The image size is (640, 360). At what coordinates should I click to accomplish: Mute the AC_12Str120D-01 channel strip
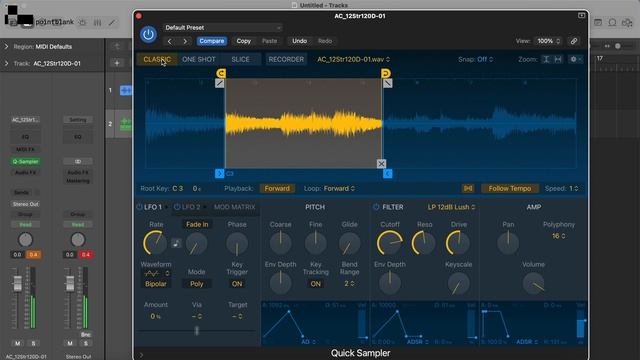(x=18, y=343)
